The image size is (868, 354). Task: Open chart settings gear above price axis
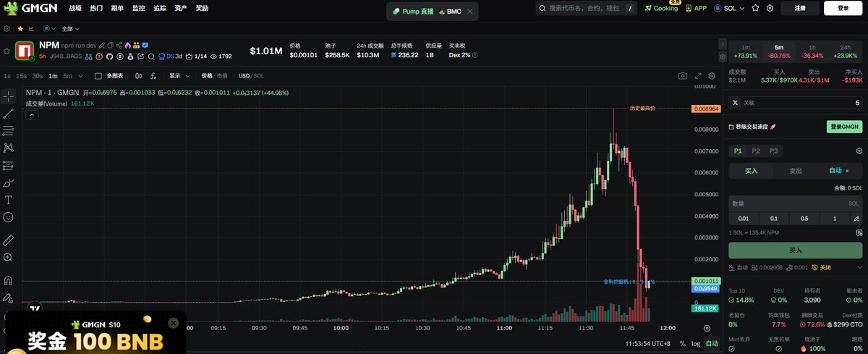712,75
